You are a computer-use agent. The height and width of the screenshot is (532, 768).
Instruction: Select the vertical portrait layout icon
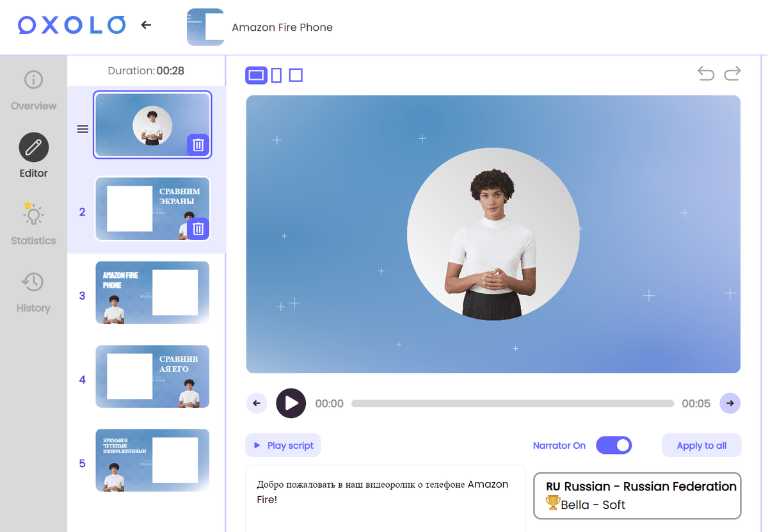(276, 75)
